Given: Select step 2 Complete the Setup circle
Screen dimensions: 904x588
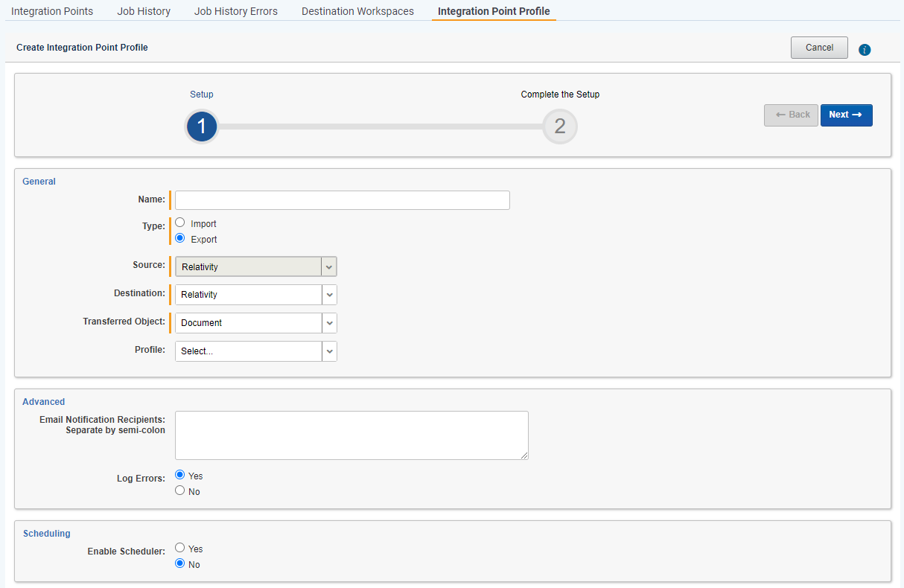Looking at the screenshot, I should (x=560, y=127).
